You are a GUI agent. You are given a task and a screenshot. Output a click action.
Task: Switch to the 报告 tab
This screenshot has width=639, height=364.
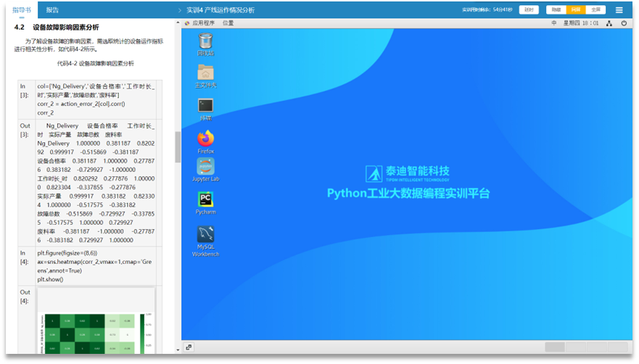pyautogui.click(x=52, y=10)
